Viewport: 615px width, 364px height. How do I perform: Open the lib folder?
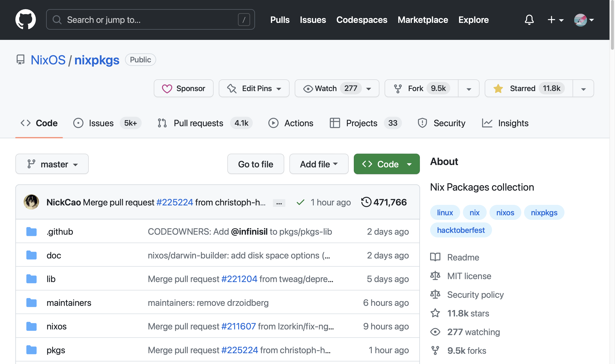pyautogui.click(x=51, y=279)
